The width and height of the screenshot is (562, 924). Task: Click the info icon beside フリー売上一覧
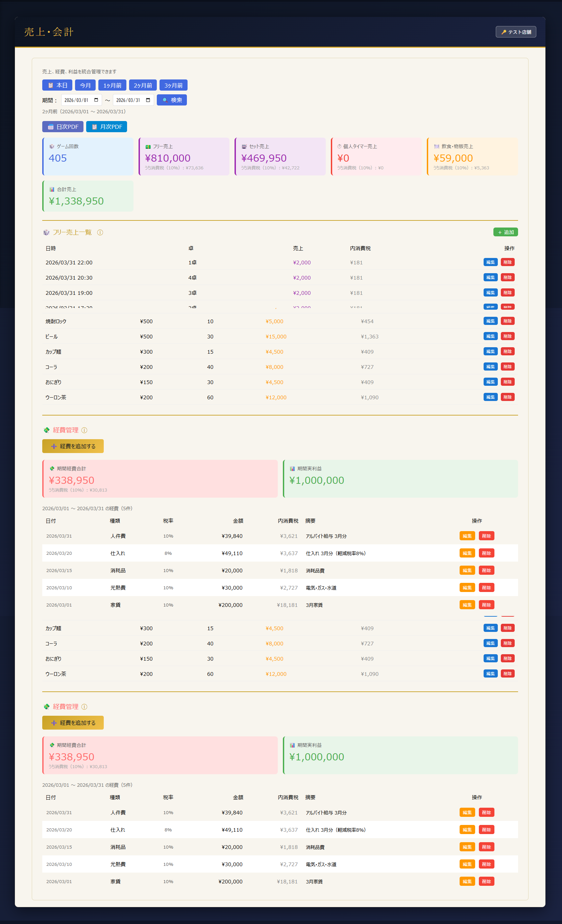[100, 233]
